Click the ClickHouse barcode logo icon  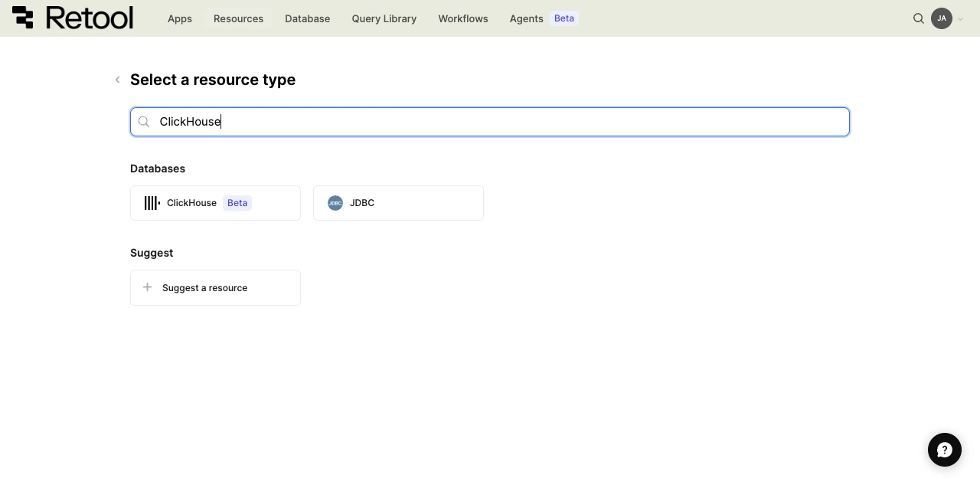pyautogui.click(x=152, y=203)
